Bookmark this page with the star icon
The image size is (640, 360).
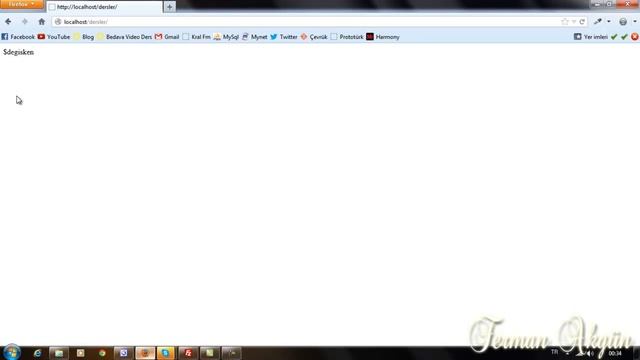[565, 22]
